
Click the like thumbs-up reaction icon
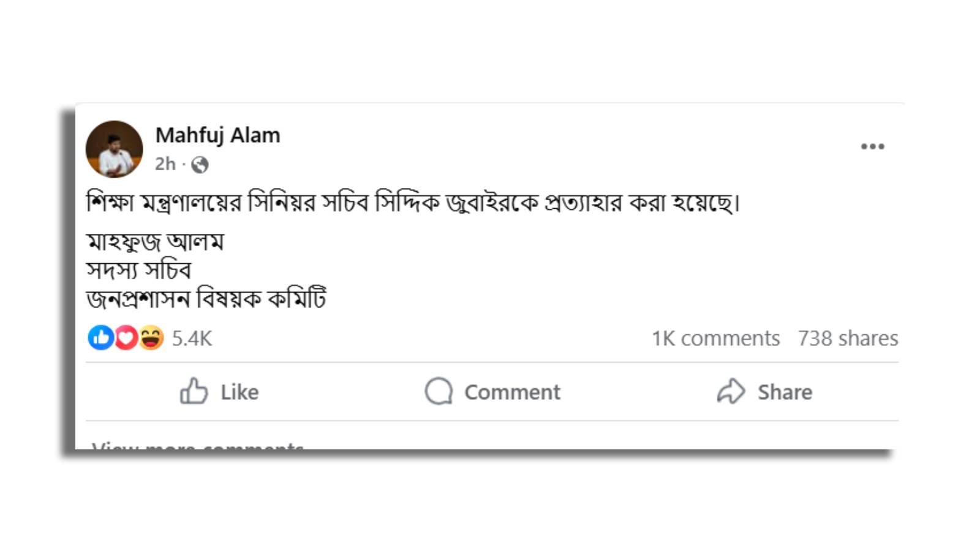click(101, 337)
